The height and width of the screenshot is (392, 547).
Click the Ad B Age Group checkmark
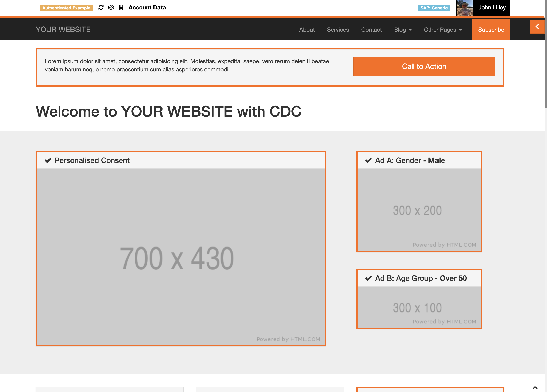368,278
